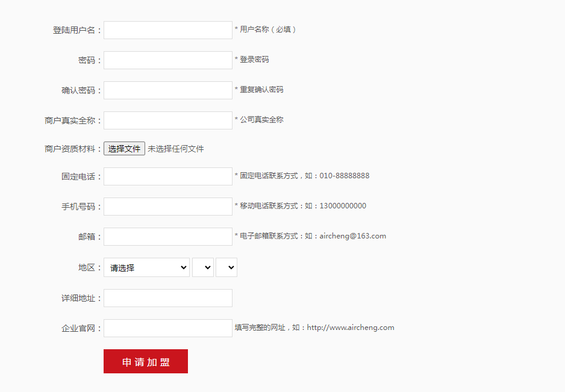Click the 登陆用户名 field label
This screenshot has height=392, width=565.
tap(77, 30)
